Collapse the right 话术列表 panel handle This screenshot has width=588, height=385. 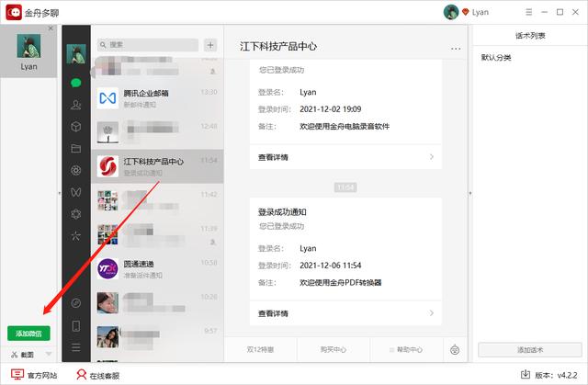point(470,193)
